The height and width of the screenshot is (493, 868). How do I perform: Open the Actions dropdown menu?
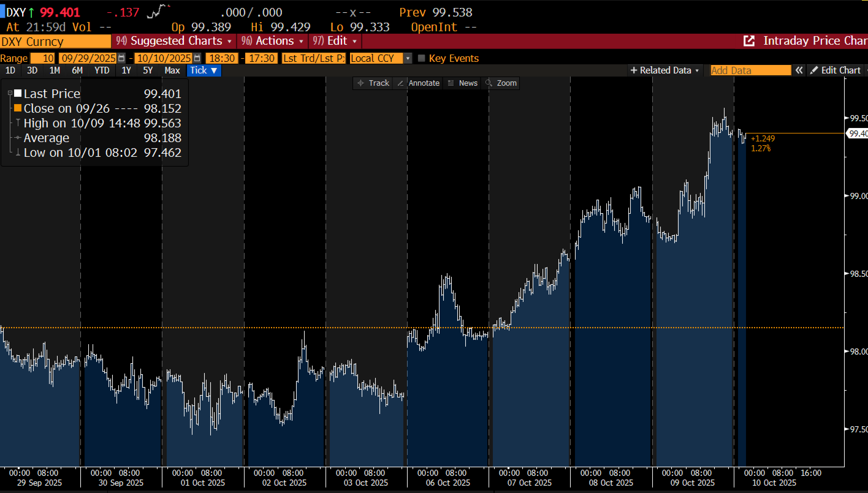click(x=273, y=41)
